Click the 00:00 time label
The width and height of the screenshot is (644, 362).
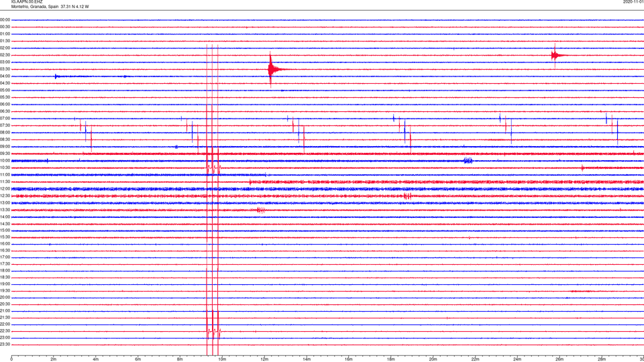[x=5, y=19]
